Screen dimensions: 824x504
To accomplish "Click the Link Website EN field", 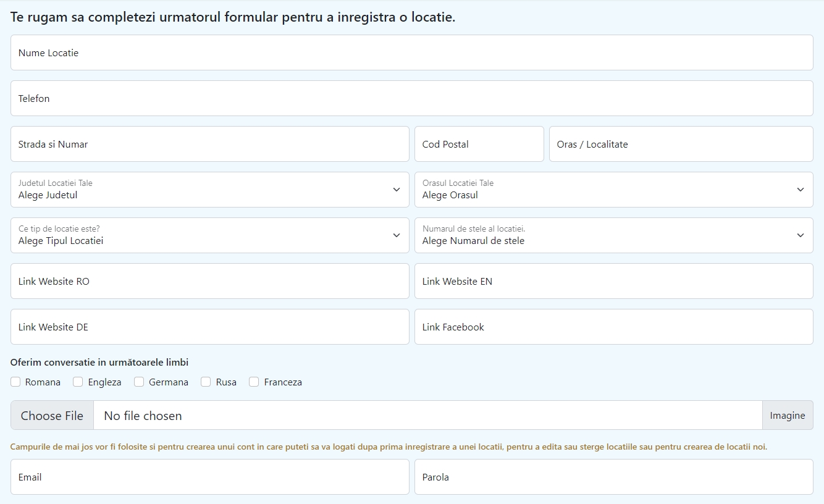I will [613, 281].
